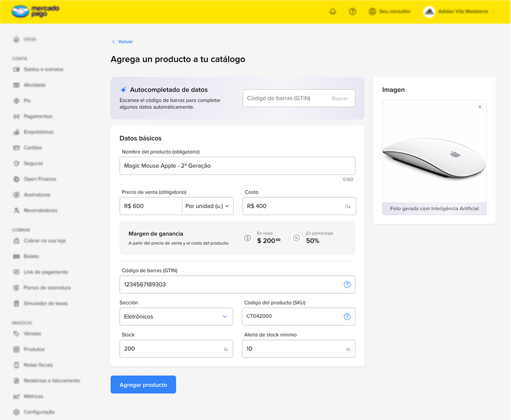Click the Vendas tag icon
The height and width of the screenshot is (420, 511).
(16, 334)
